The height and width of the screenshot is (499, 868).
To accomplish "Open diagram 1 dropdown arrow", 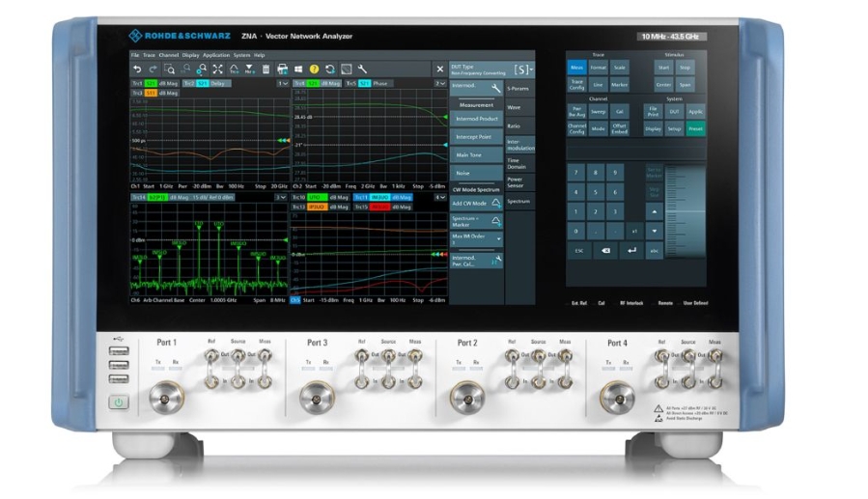I will (x=283, y=84).
